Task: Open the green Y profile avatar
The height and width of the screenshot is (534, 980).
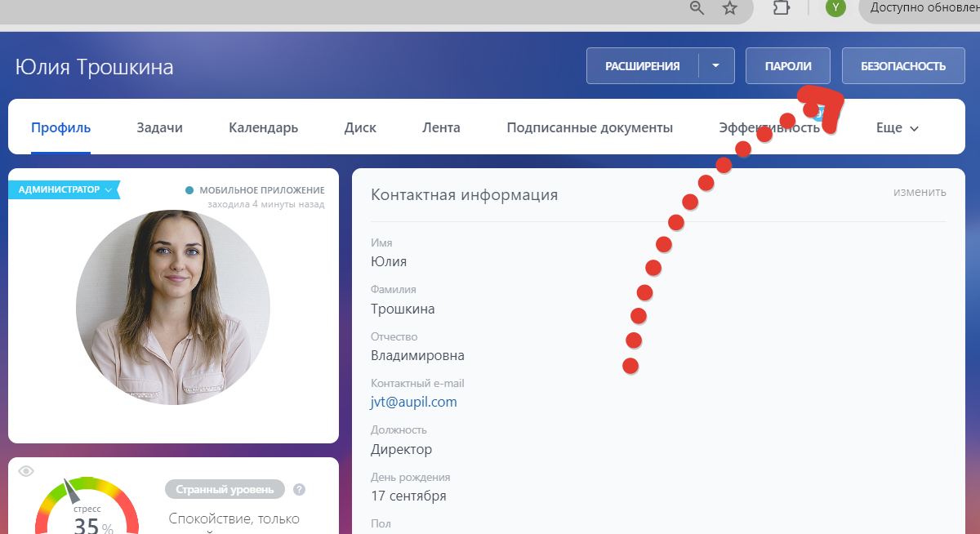Action: [x=835, y=7]
